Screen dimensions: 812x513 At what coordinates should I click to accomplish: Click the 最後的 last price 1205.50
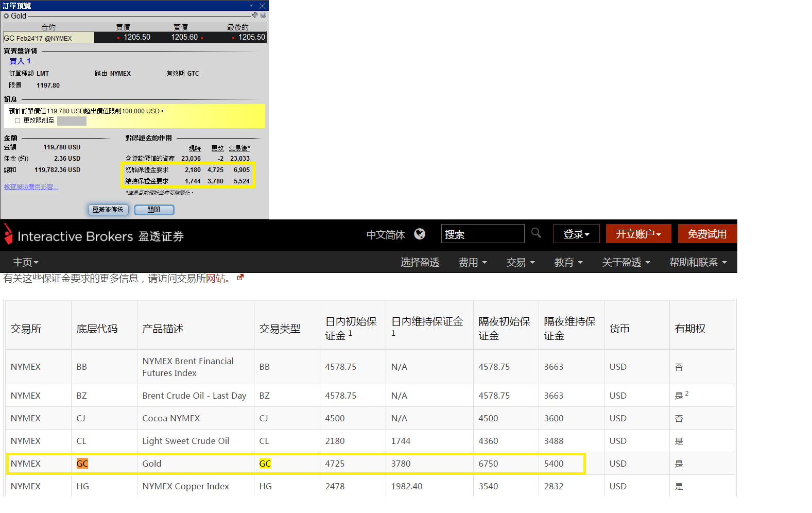(252, 37)
